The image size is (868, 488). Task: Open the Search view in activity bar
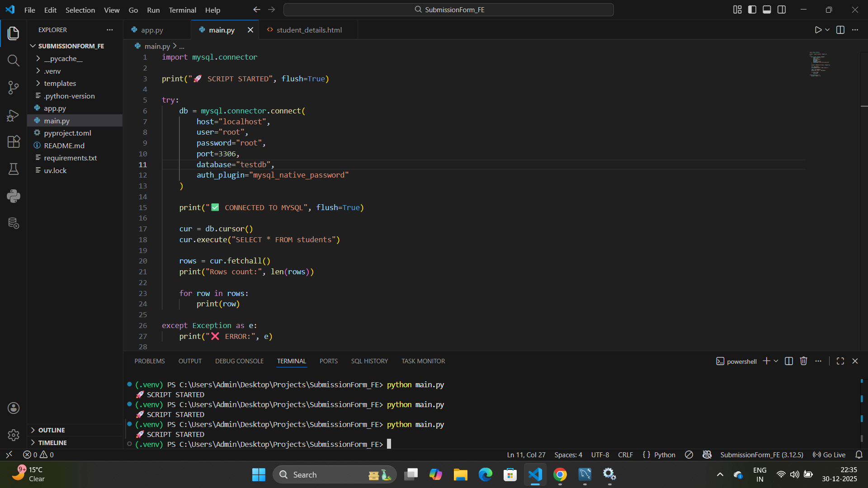point(14,61)
